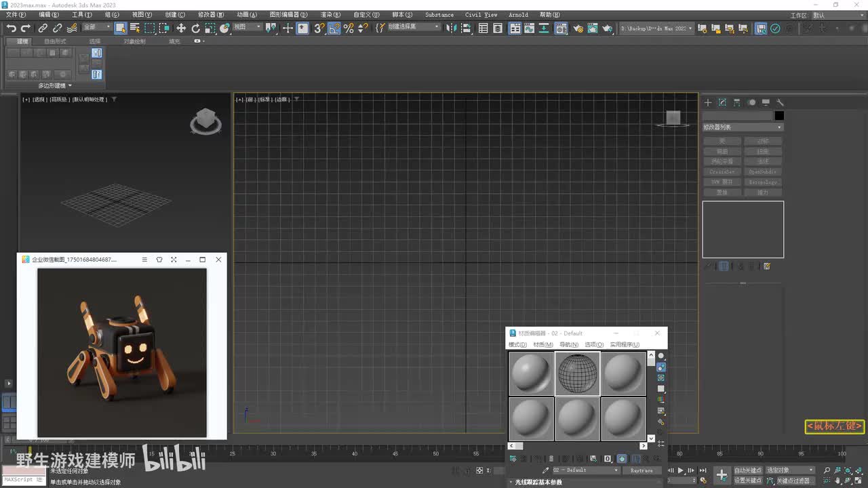Click the Mirror tool icon
The height and width of the screenshot is (488, 868).
453,28
